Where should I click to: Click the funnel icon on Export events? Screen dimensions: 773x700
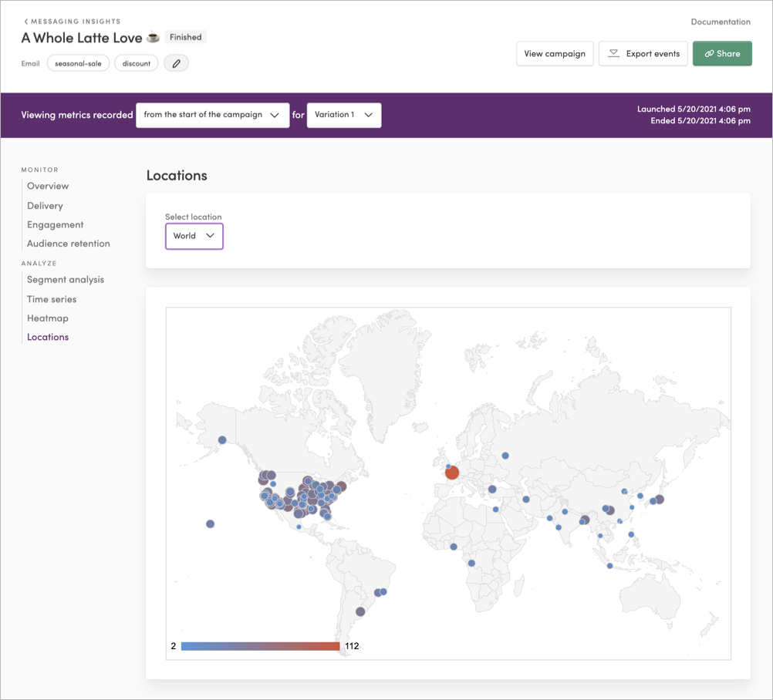point(614,52)
